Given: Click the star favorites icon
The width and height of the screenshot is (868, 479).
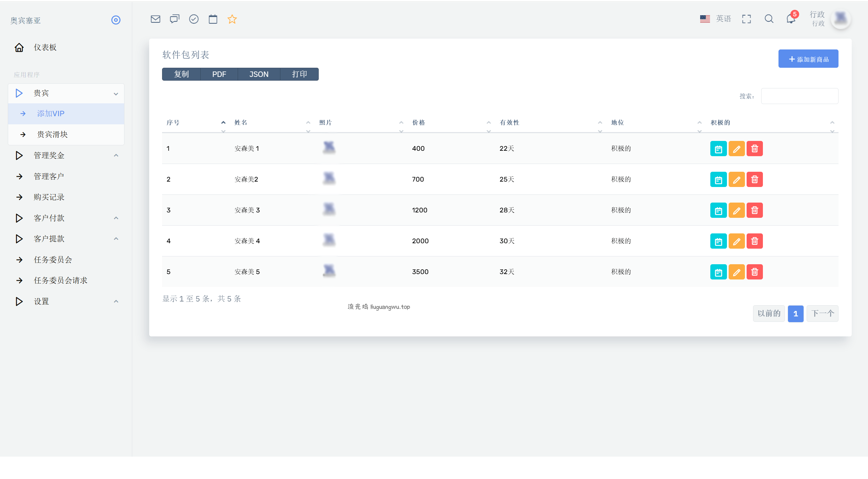Looking at the screenshot, I should pyautogui.click(x=232, y=19).
